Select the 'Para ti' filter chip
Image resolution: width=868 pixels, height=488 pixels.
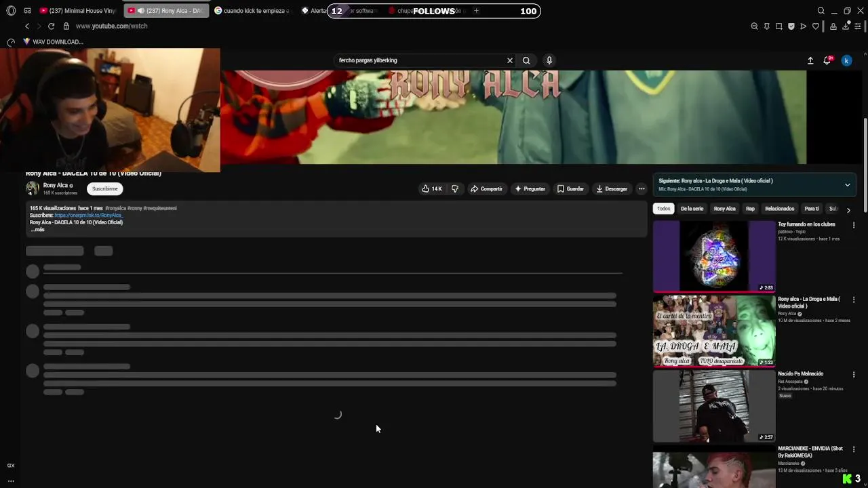pyautogui.click(x=812, y=209)
